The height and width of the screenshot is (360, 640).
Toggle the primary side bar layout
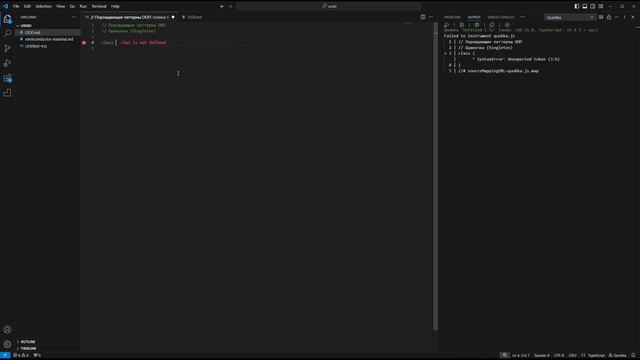point(577,6)
